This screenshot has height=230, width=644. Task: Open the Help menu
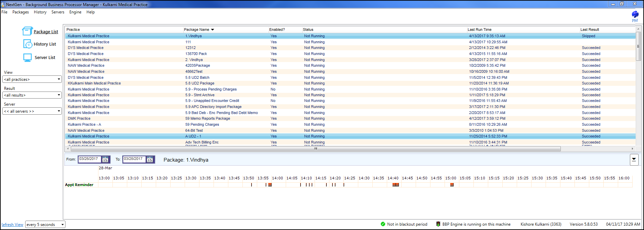(x=90, y=12)
